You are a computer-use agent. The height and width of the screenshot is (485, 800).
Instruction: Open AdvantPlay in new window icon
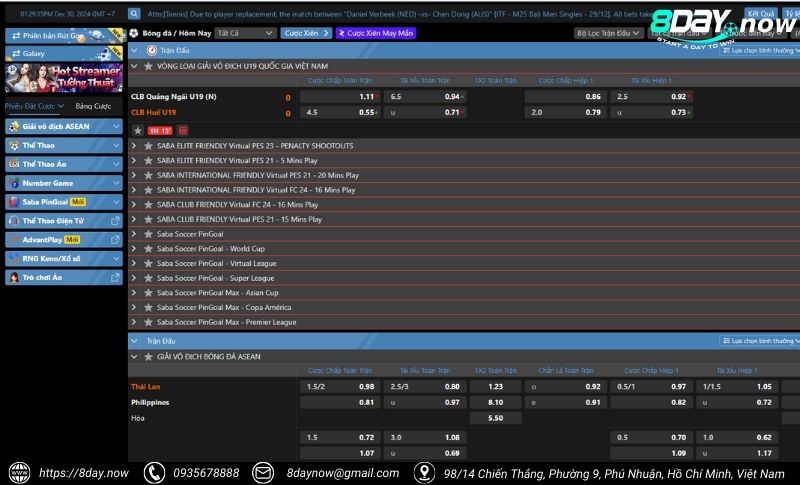(x=115, y=240)
